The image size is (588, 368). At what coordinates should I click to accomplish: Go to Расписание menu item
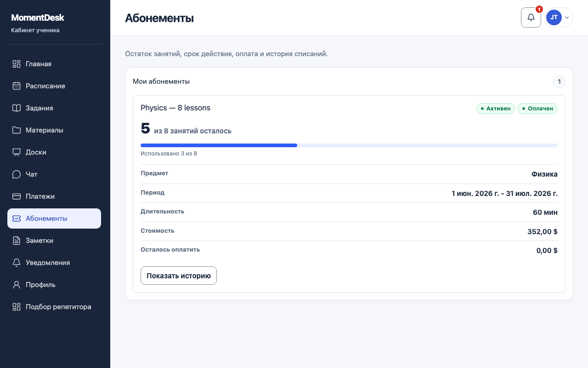point(54,86)
